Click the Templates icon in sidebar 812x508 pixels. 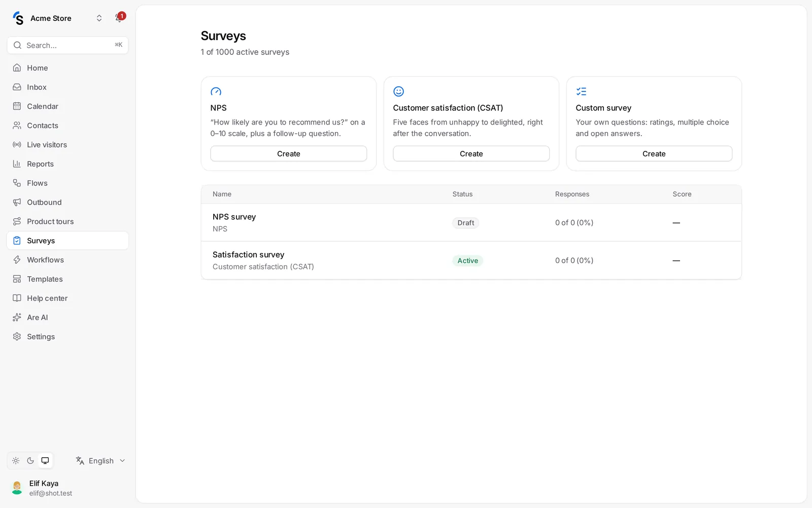point(17,279)
